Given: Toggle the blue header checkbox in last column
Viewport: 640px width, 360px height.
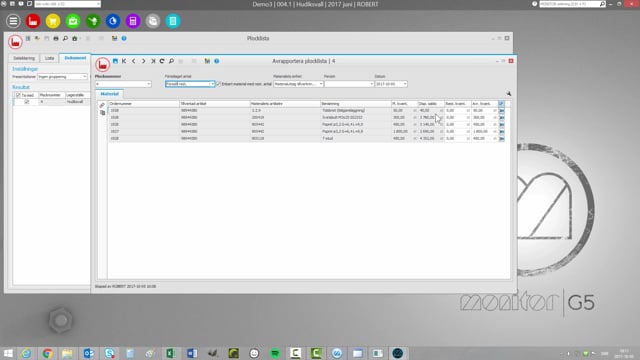Looking at the screenshot, I should (501, 104).
